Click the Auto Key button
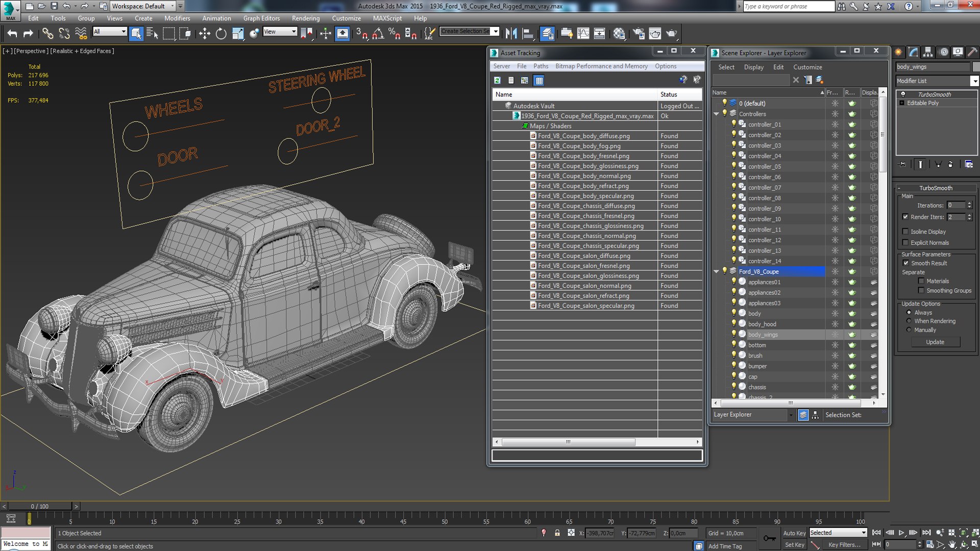Screen dimensions: 980x551 click(794, 533)
